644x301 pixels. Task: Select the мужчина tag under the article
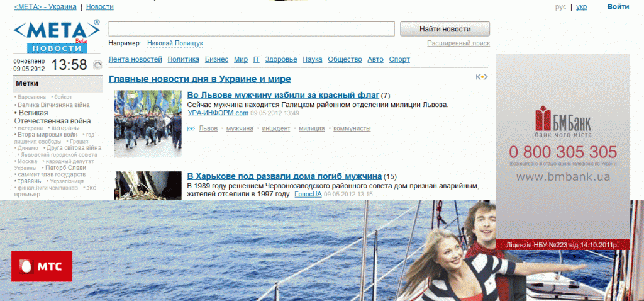tap(240, 128)
